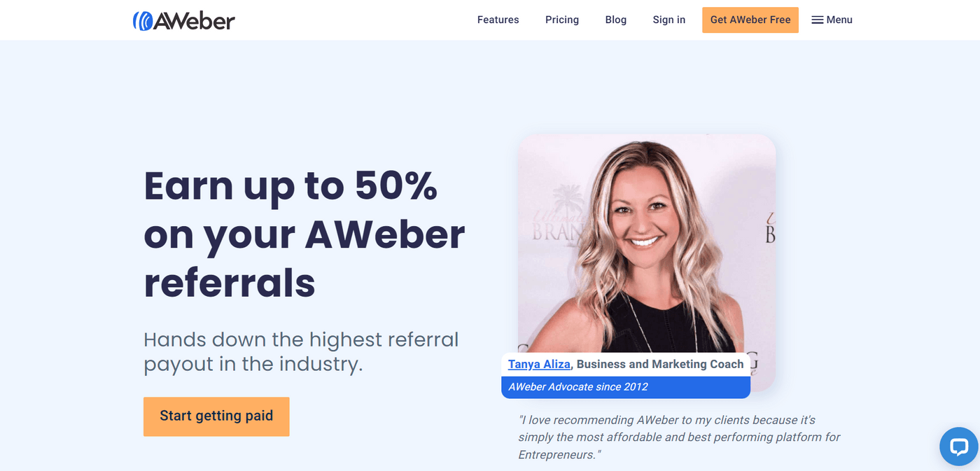Click the highest referral payout subheading
This screenshot has width=980, height=471.
(301, 352)
